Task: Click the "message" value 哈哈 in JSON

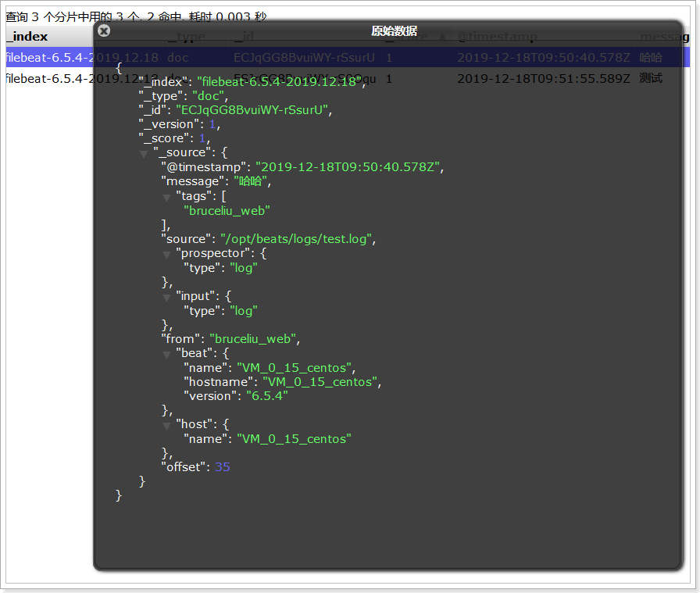Action: pos(251,181)
